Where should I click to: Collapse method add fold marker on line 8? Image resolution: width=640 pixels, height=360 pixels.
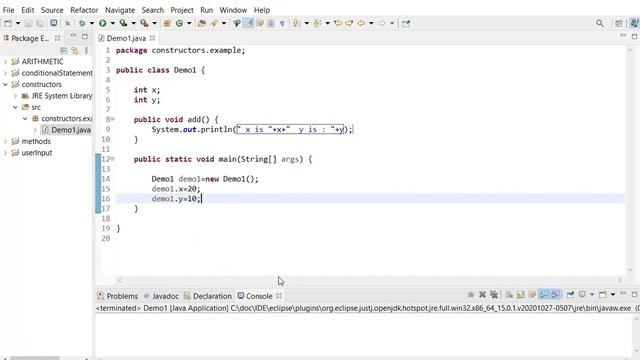coord(113,119)
